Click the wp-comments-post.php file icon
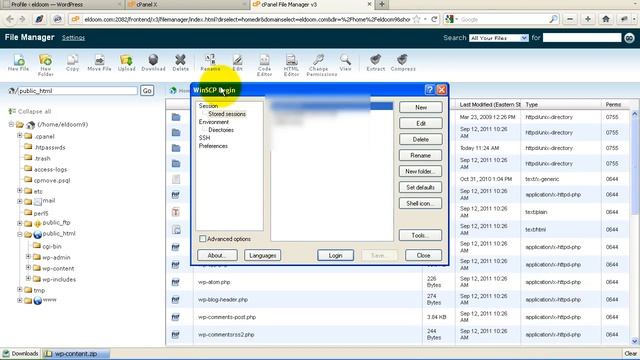This screenshot has width=640, height=360. pos(176,317)
